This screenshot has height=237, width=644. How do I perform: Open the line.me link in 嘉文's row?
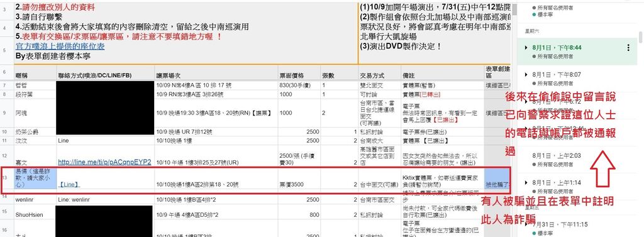[x=104, y=162]
